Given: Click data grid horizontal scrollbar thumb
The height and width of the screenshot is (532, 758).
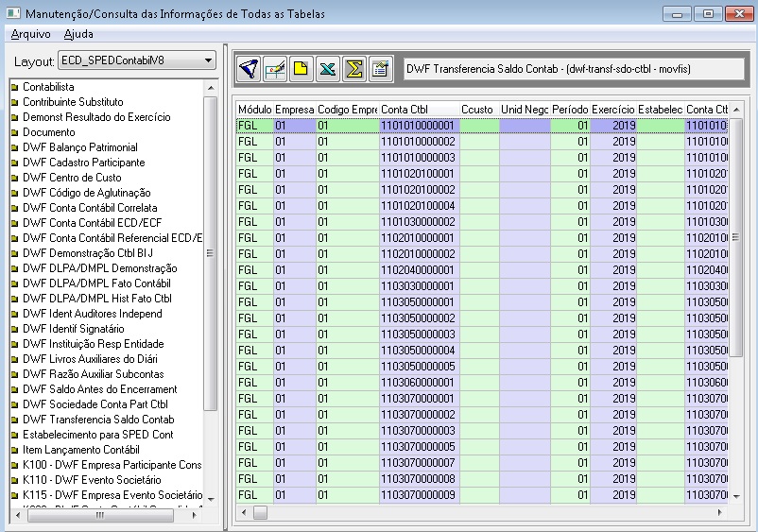Looking at the screenshot, I should point(260,513).
